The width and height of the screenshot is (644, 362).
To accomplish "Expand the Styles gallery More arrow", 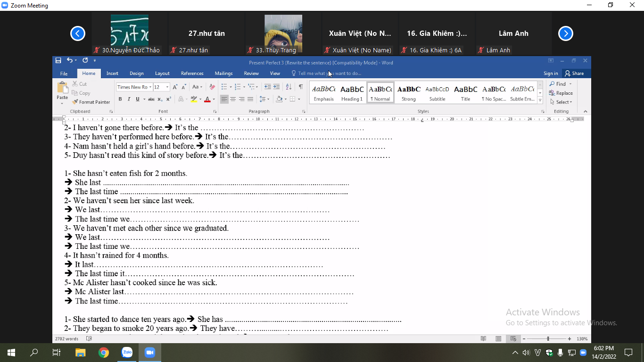I will click(x=540, y=100).
